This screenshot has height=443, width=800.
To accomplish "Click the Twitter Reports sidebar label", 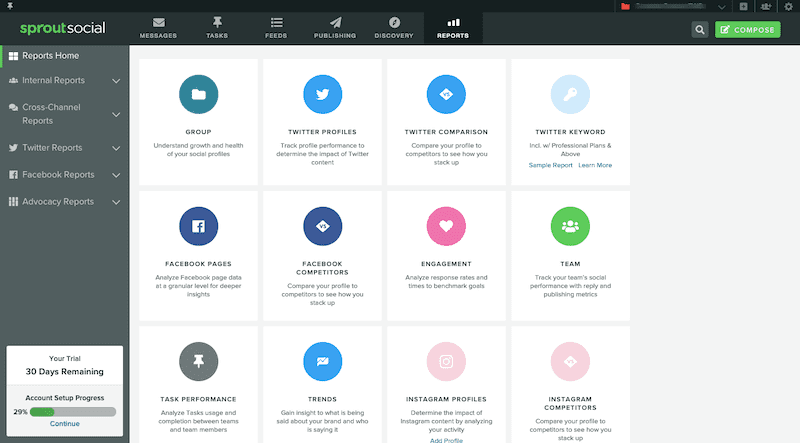I will pyautogui.click(x=52, y=147).
